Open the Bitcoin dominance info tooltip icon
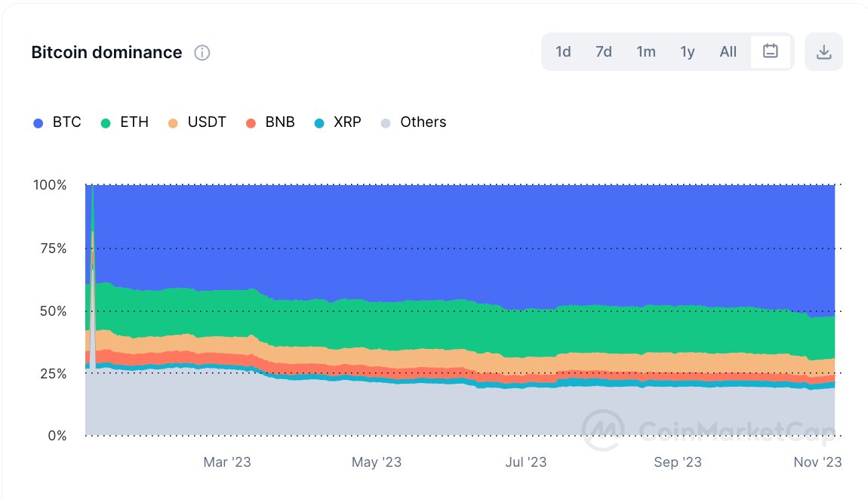Image resolution: width=868 pixels, height=500 pixels. coord(202,53)
